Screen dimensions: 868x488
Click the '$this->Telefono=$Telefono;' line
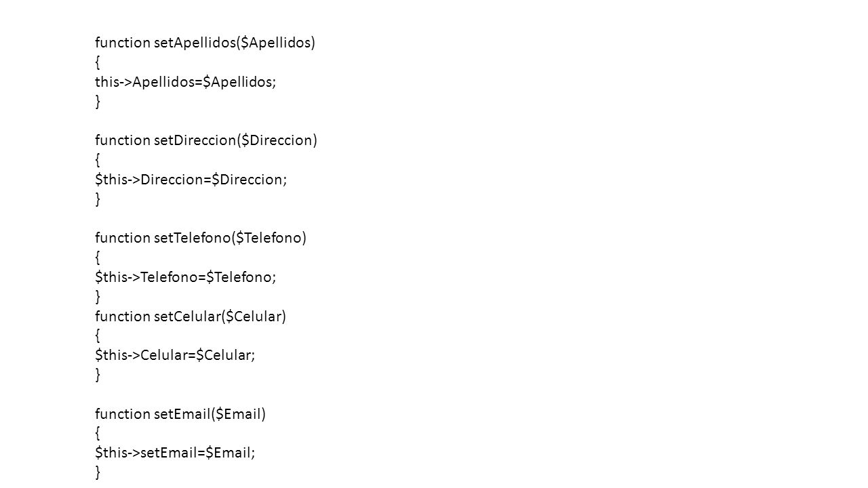pyautogui.click(x=186, y=277)
